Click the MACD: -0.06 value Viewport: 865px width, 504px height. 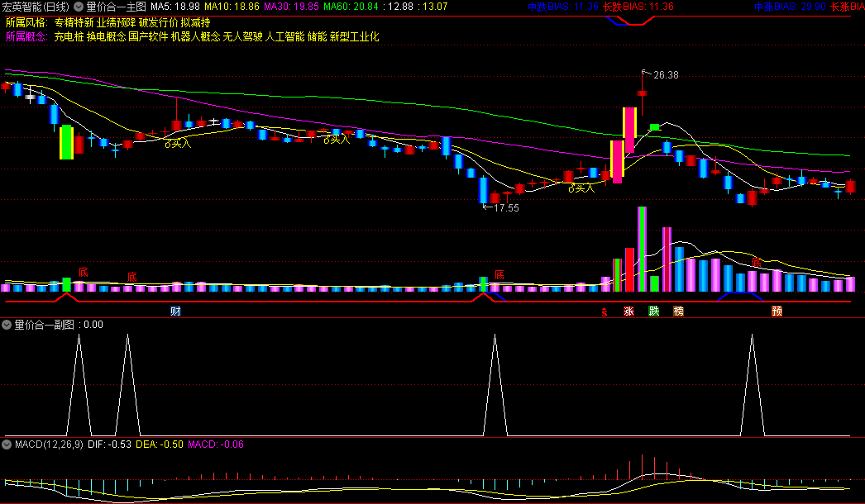[x=216, y=445]
